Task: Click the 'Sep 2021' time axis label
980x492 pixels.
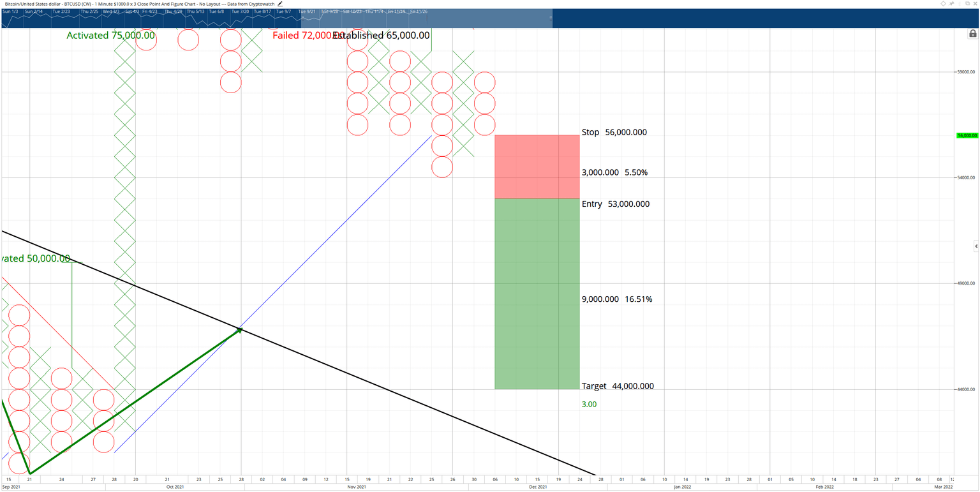Action: click(11, 487)
